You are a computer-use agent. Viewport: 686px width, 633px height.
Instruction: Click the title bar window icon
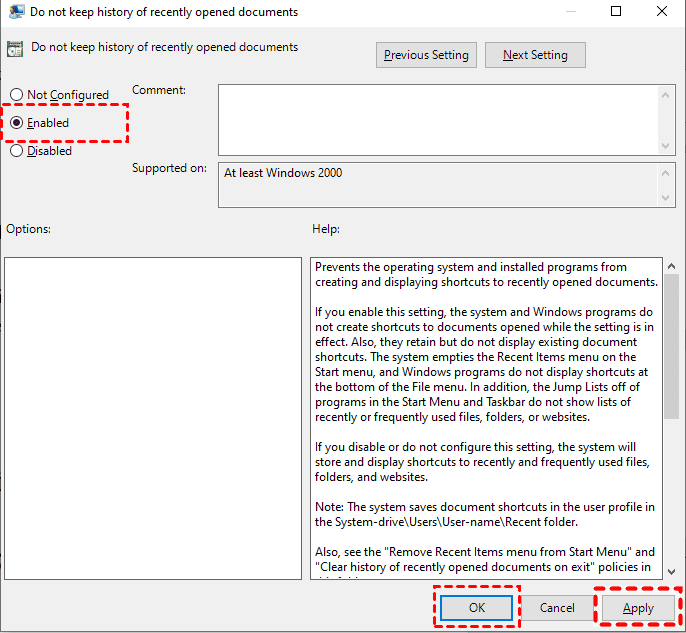(x=17, y=11)
